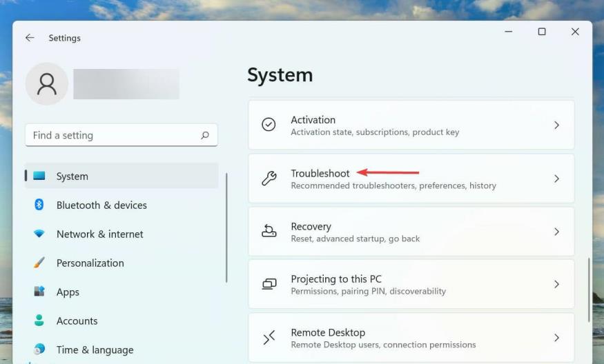Open Bluetooth & devices settings
Image resolution: width=604 pixels, height=364 pixels.
pyautogui.click(x=121, y=205)
